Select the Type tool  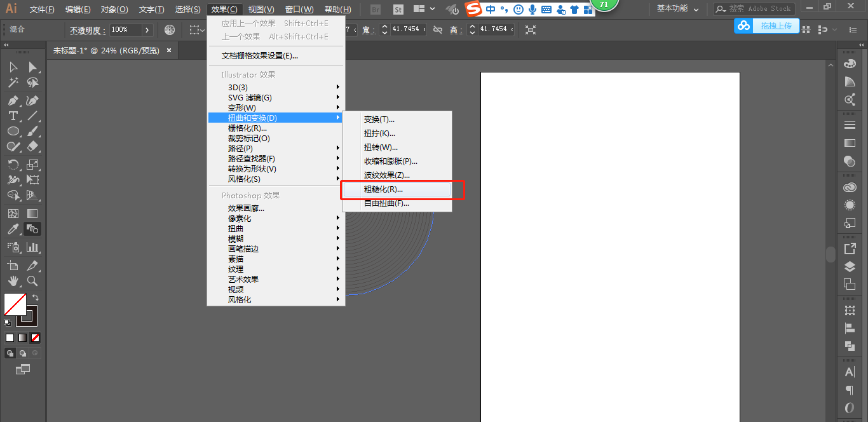click(13, 116)
